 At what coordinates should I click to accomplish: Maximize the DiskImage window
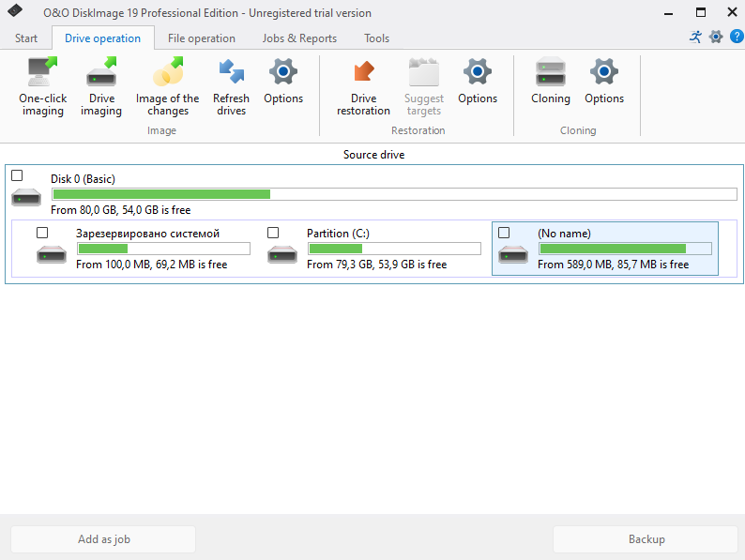700,13
